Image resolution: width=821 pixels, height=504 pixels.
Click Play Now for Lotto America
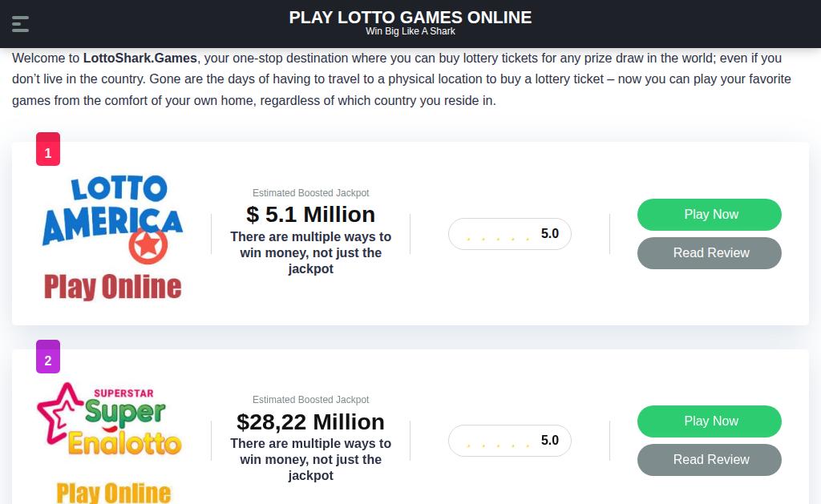(710, 215)
